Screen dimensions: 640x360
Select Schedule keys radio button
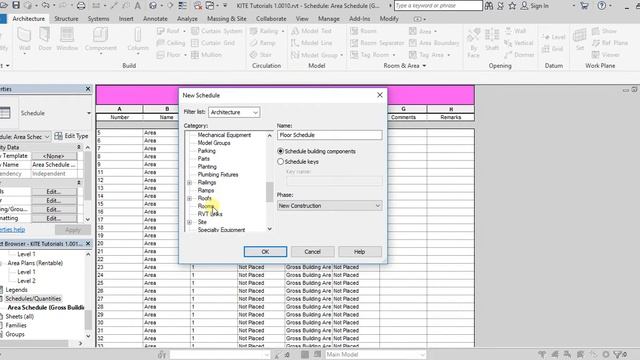coord(280,162)
